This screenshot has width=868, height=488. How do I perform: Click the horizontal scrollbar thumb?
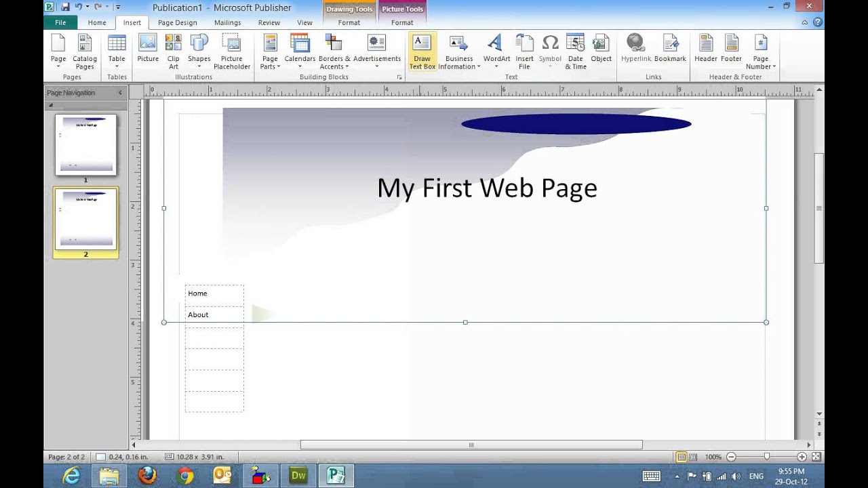pyautogui.click(x=471, y=445)
